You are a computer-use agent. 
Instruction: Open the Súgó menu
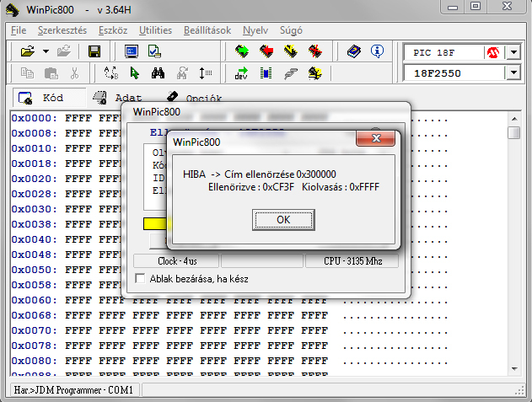291,30
